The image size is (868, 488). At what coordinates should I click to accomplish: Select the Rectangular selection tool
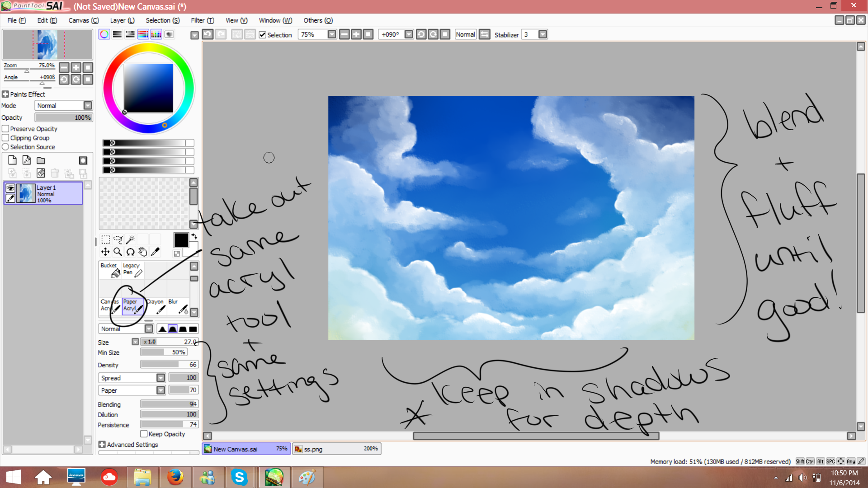(105, 239)
